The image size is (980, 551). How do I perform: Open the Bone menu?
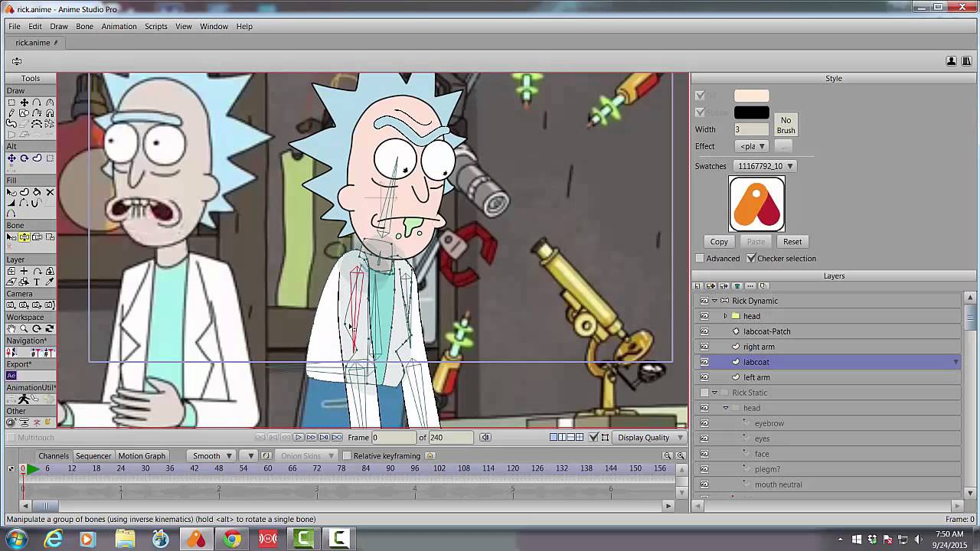click(84, 26)
